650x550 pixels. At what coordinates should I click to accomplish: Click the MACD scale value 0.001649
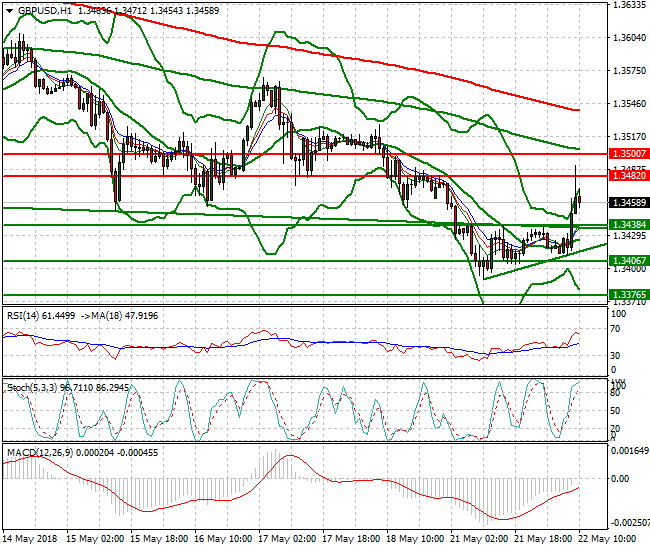[x=630, y=451]
